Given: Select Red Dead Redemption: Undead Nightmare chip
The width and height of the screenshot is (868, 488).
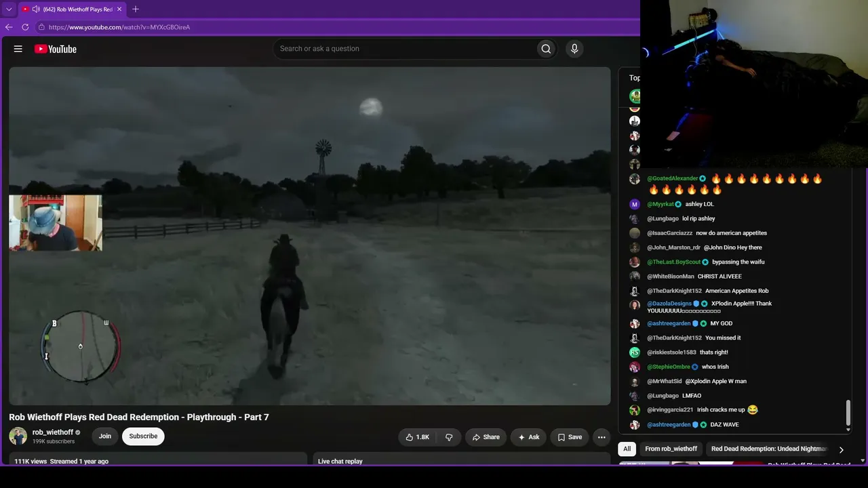Looking at the screenshot, I should (769, 449).
